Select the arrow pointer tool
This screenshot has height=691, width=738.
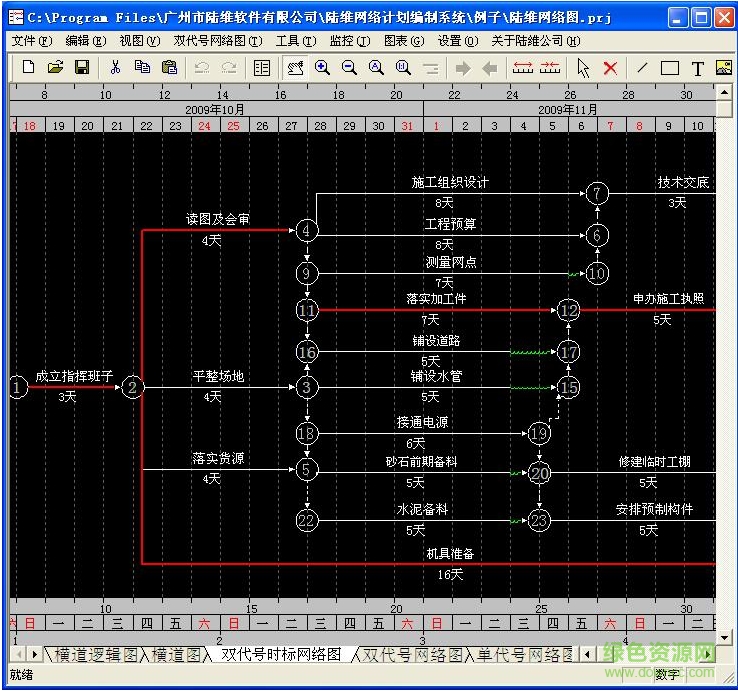click(x=583, y=68)
